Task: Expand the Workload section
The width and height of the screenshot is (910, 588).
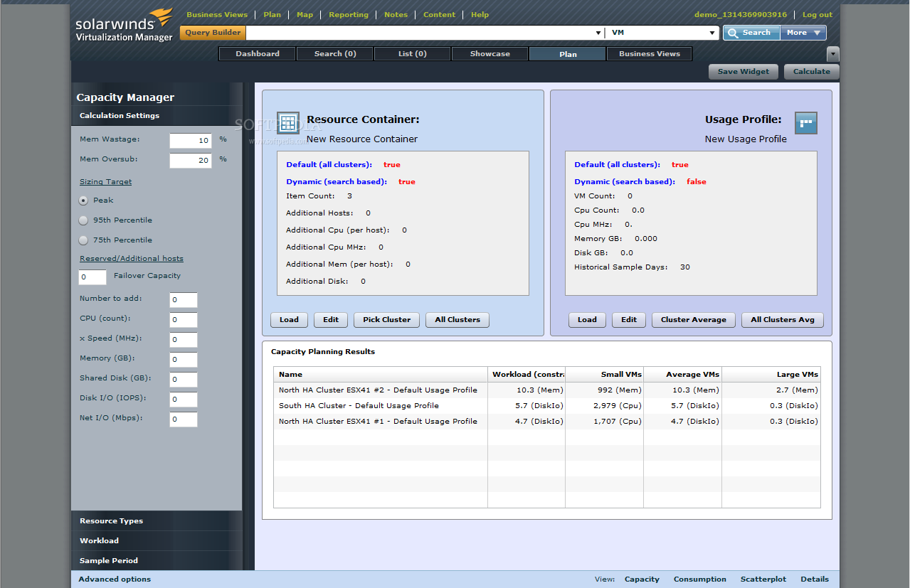Action: pos(157,540)
